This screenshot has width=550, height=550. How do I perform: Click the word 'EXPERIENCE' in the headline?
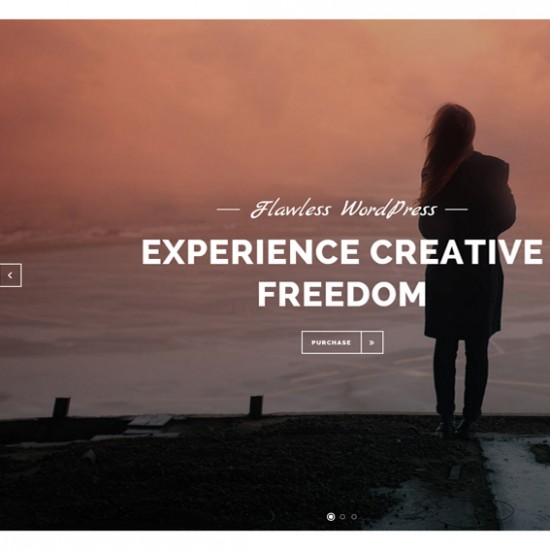250,252
